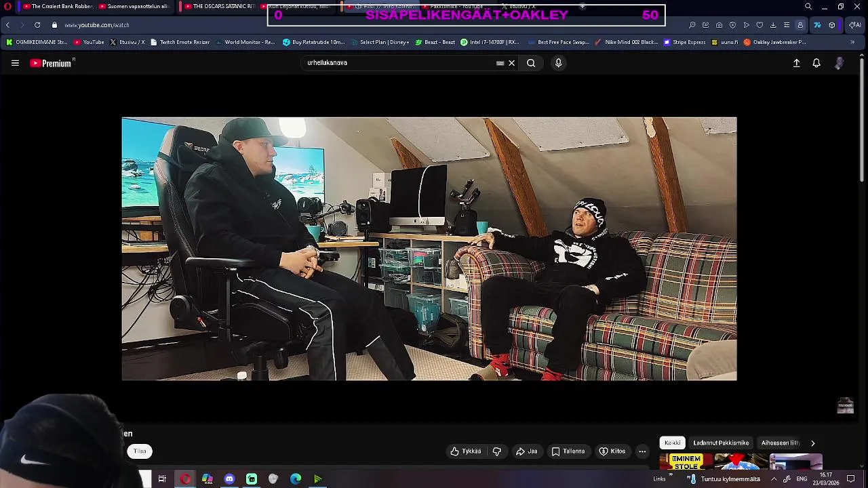Send thanks via the Kiitos button
The width and height of the screenshot is (868, 488).
612,451
